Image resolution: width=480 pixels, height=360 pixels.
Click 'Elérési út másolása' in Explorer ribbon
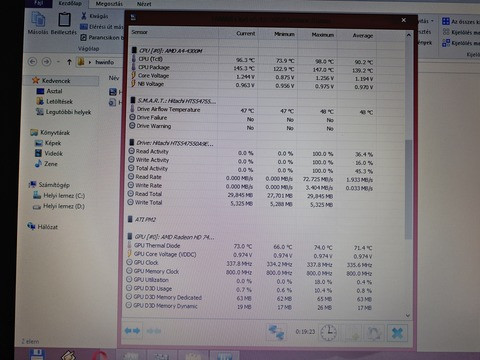(102, 27)
